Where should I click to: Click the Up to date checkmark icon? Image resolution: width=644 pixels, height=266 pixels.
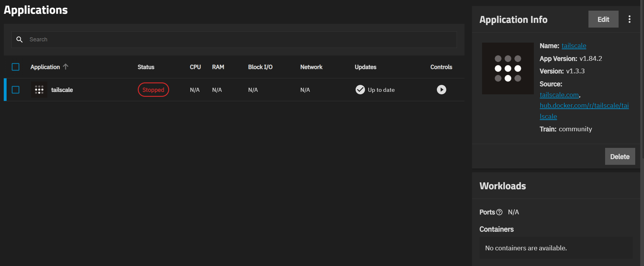tap(360, 90)
